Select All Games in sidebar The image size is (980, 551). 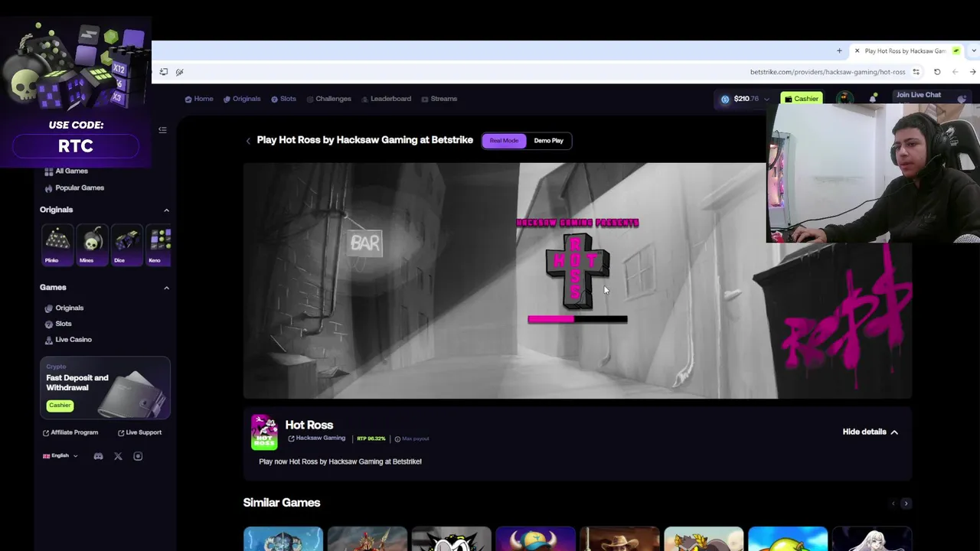click(x=66, y=171)
